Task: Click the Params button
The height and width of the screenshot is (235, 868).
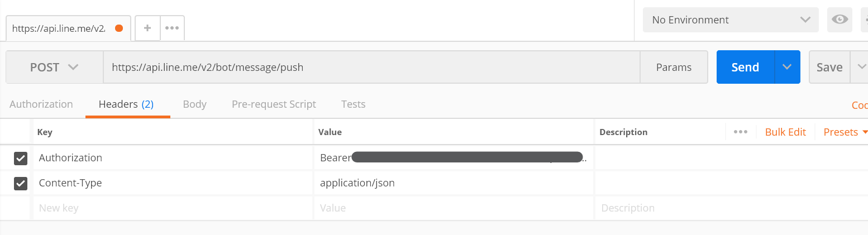Action: pyautogui.click(x=674, y=68)
